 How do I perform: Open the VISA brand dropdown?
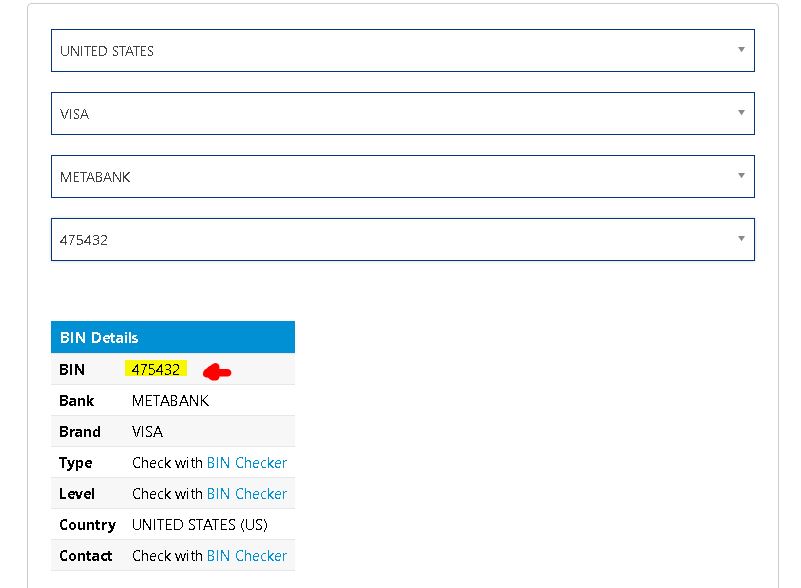403,113
